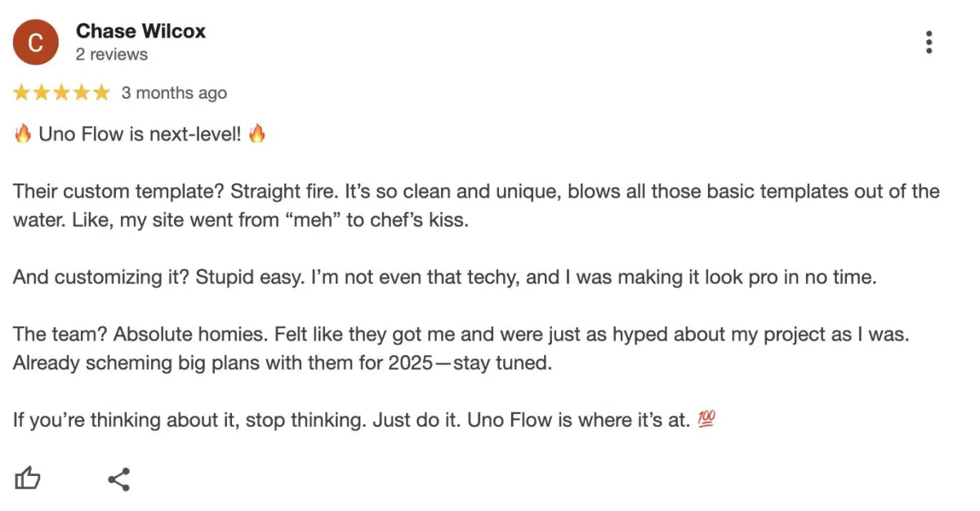
Task: Click the "2 reviews" count text
Action: click(112, 55)
